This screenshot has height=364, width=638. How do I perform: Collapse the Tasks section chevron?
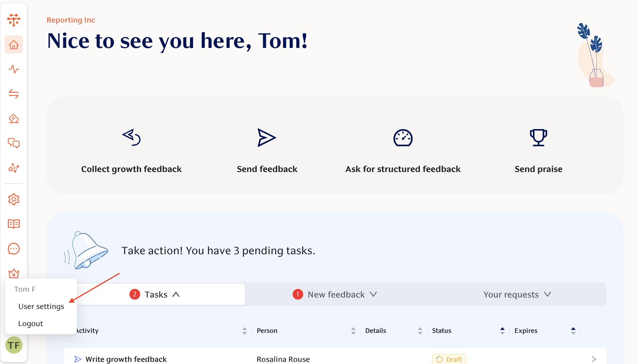click(x=176, y=294)
